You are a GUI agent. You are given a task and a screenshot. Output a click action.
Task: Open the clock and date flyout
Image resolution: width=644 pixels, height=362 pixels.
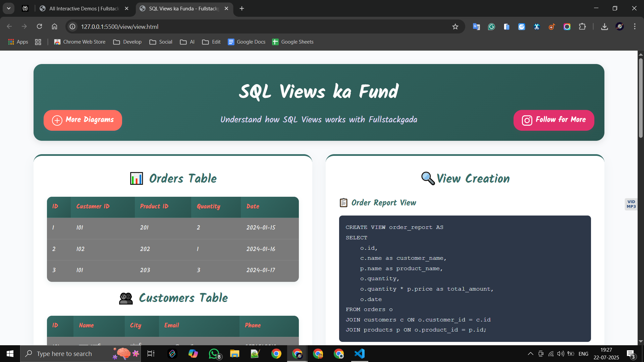(x=606, y=354)
